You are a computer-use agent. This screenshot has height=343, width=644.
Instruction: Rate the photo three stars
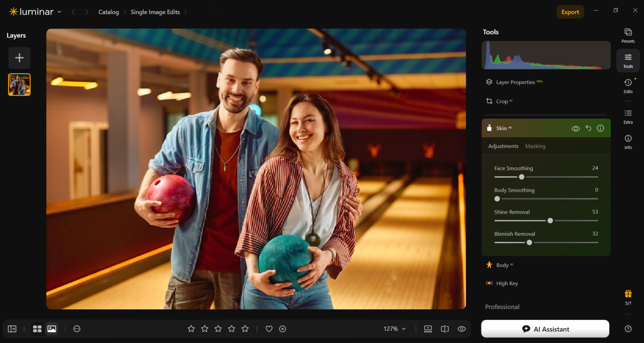pos(218,329)
